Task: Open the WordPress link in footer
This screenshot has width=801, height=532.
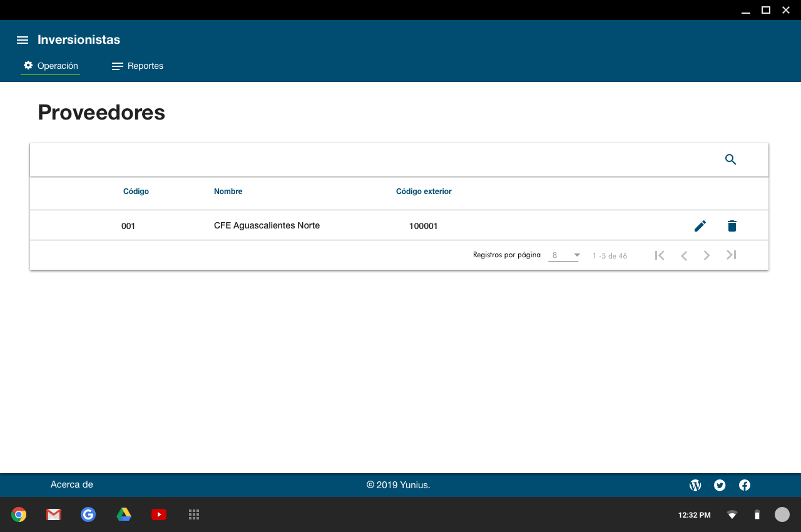Action: point(695,485)
